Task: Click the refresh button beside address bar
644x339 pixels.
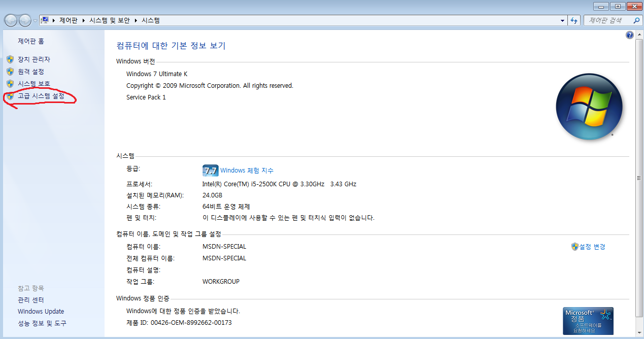Action: tap(574, 20)
